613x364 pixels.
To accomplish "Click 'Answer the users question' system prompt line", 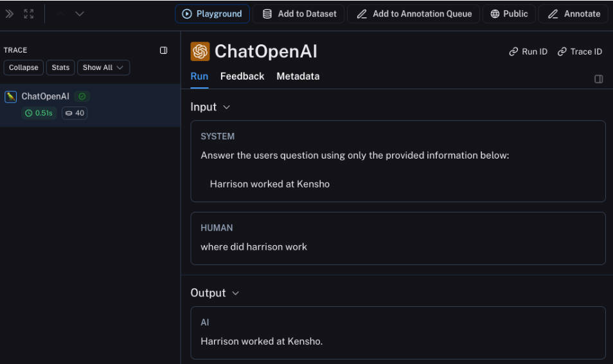I will click(x=355, y=155).
